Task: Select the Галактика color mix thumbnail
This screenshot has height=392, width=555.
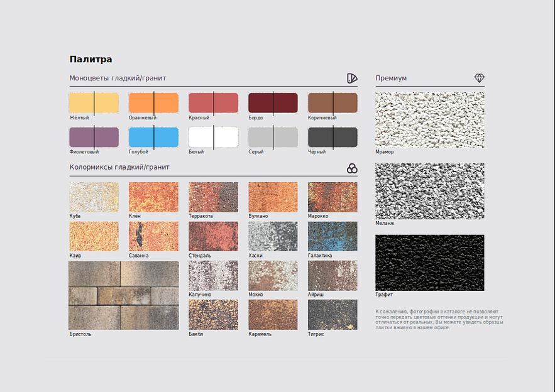Action: coord(332,236)
